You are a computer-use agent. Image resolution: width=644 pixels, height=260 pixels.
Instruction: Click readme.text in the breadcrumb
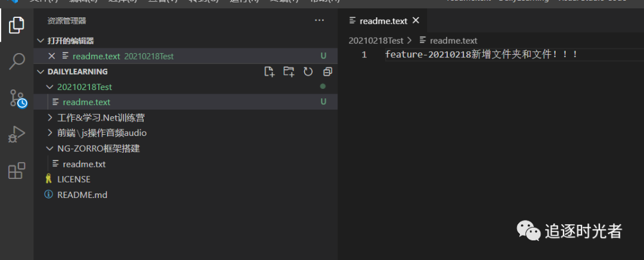coord(453,41)
